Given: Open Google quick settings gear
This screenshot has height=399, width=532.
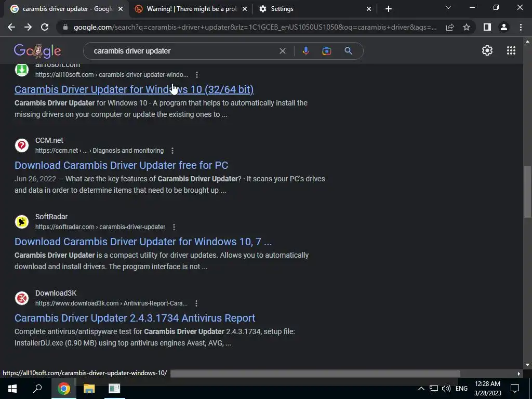Looking at the screenshot, I should (x=487, y=50).
